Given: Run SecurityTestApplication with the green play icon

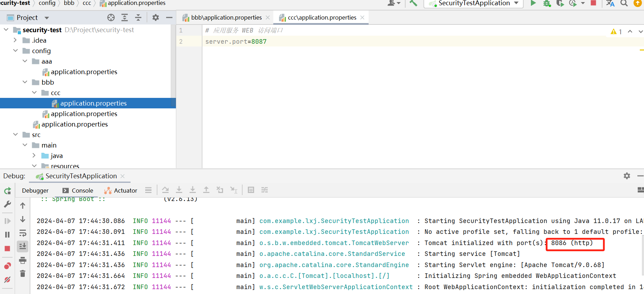Looking at the screenshot, I should point(533,3).
